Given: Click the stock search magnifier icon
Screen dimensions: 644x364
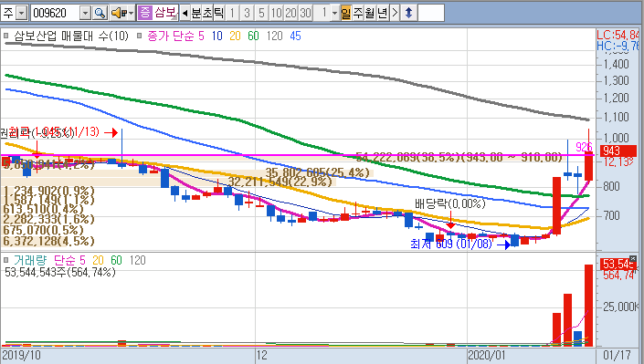Looking at the screenshot, I should click(100, 13).
